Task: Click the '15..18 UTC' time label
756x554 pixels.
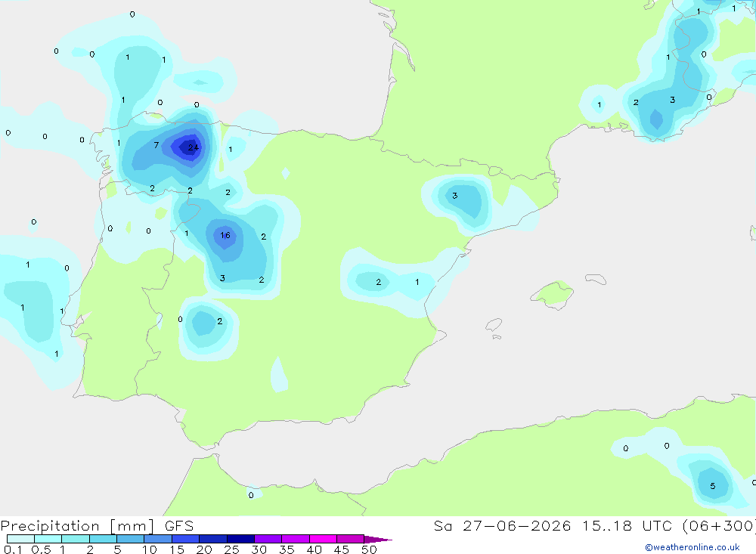Action: coord(627,525)
